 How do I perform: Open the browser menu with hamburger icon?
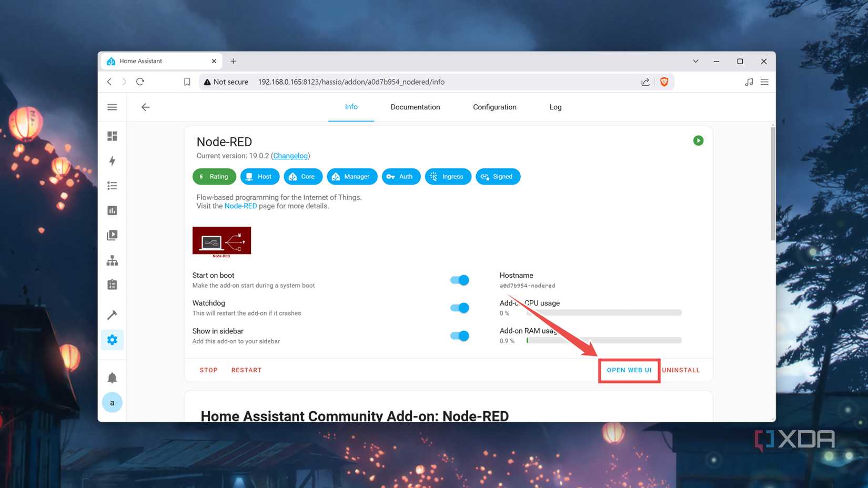pyautogui.click(x=764, y=82)
